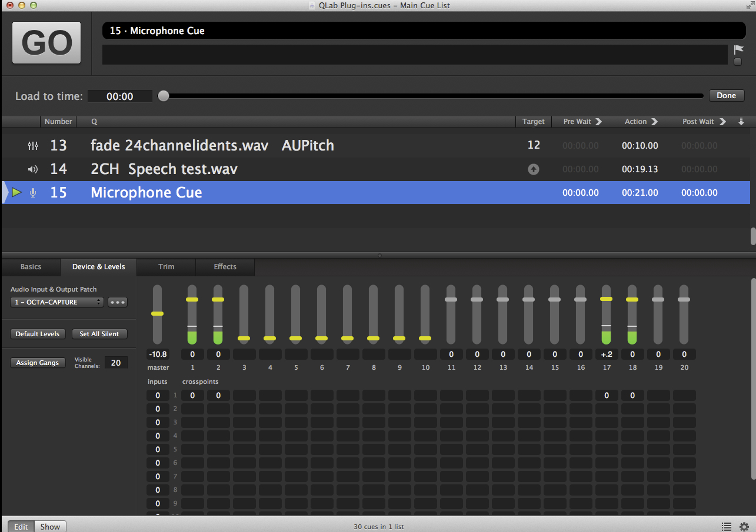Click the flag icon beside the notes field
The width and height of the screenshot is (756, 532).
click(738, 50)
